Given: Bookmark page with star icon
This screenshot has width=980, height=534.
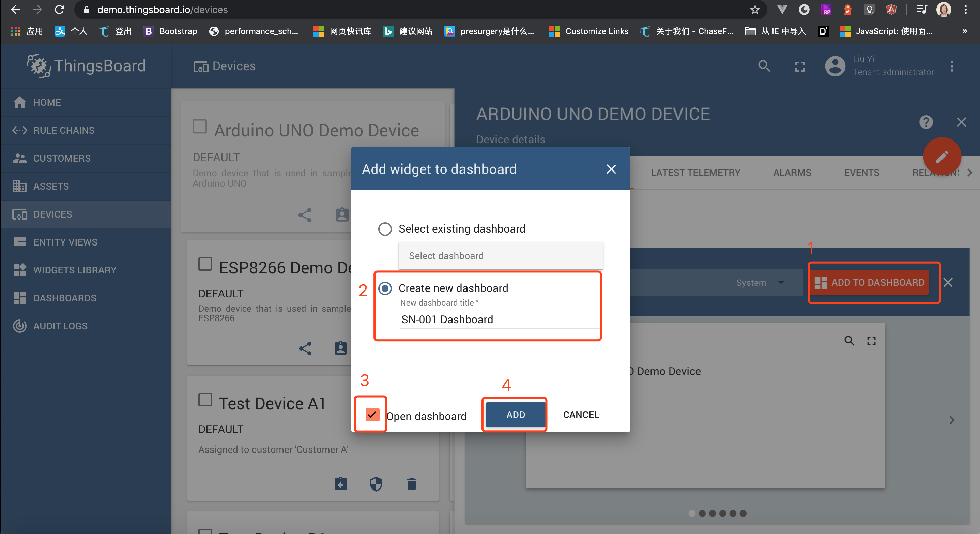Looking at the screenshot, I should click(x=755, y=10).
